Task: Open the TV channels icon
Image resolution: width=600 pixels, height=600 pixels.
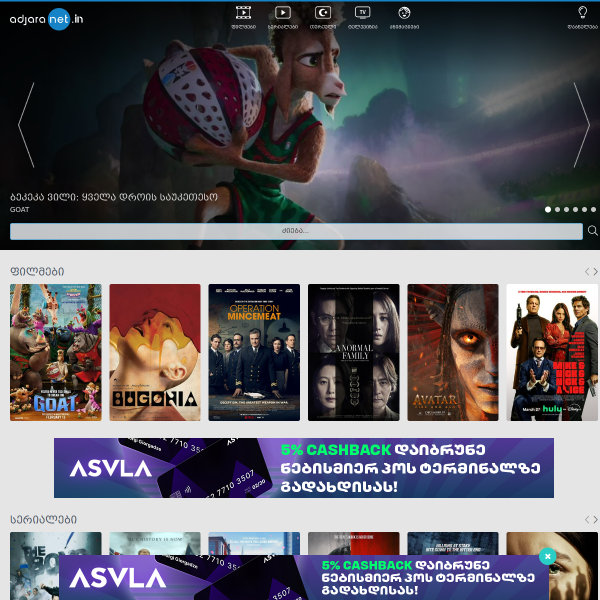Action: point(363,13)
